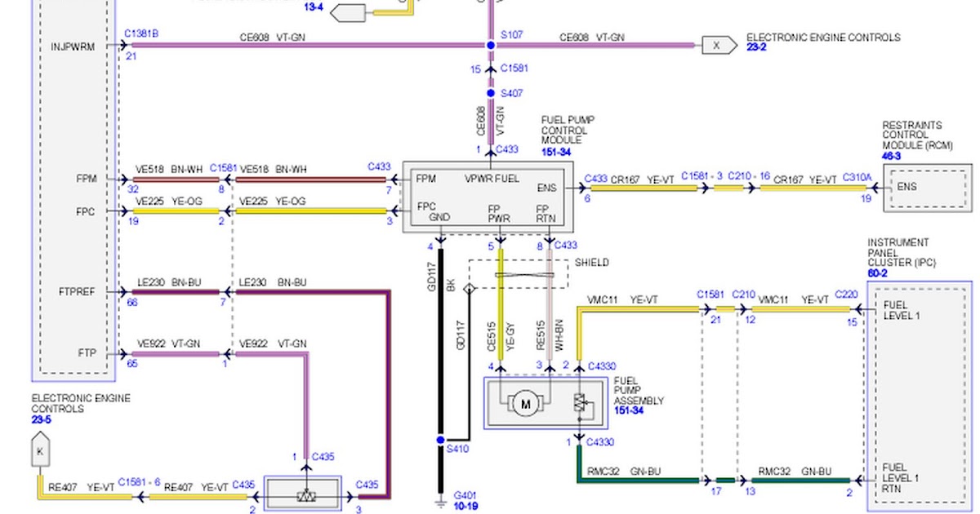The height and width of the screenshot is (514, 980).
Task: Open page reference 10-19 below G401
Action: click(466, 507)
